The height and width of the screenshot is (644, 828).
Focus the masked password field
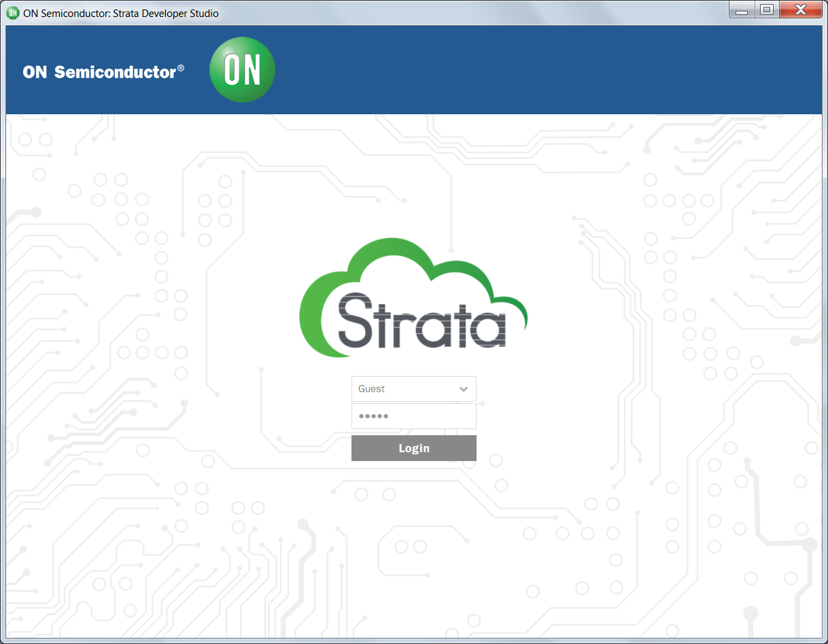click(x=413, y=416)
